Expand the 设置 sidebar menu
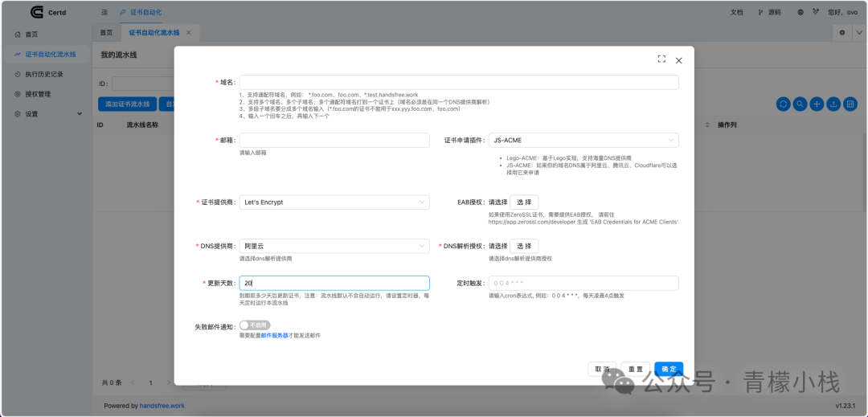The height and width of the screenshot is (417, 868). point(48,114)
